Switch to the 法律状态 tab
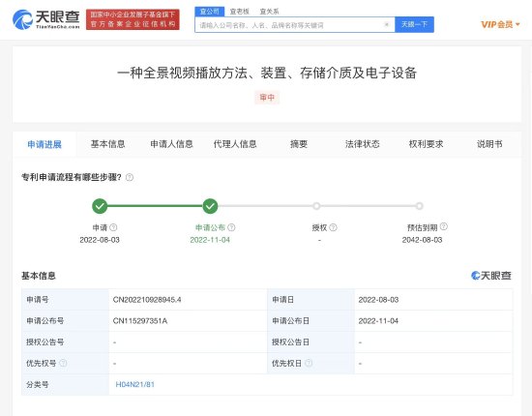This screenshot has width=532, height=416. pyautogui.click(x=363, y=144)
